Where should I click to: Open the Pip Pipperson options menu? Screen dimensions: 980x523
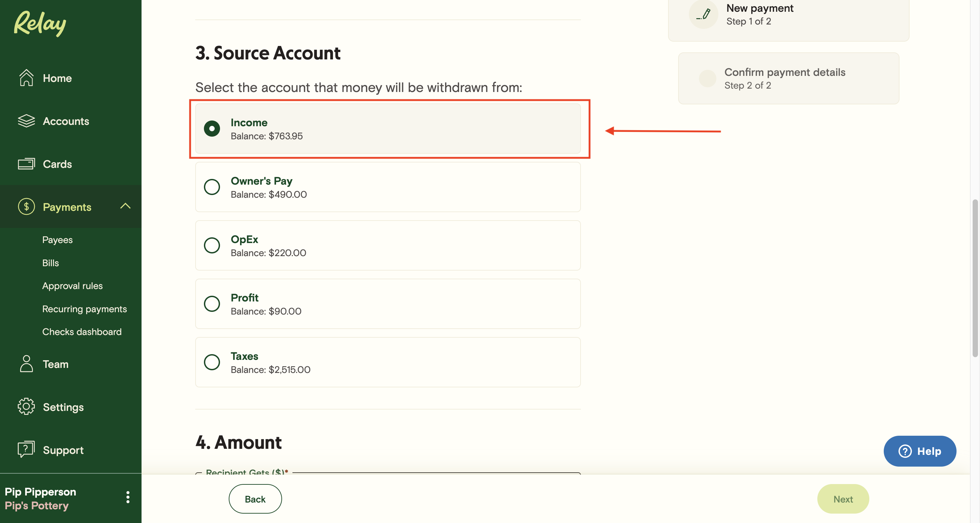click(x=128, y=497)
